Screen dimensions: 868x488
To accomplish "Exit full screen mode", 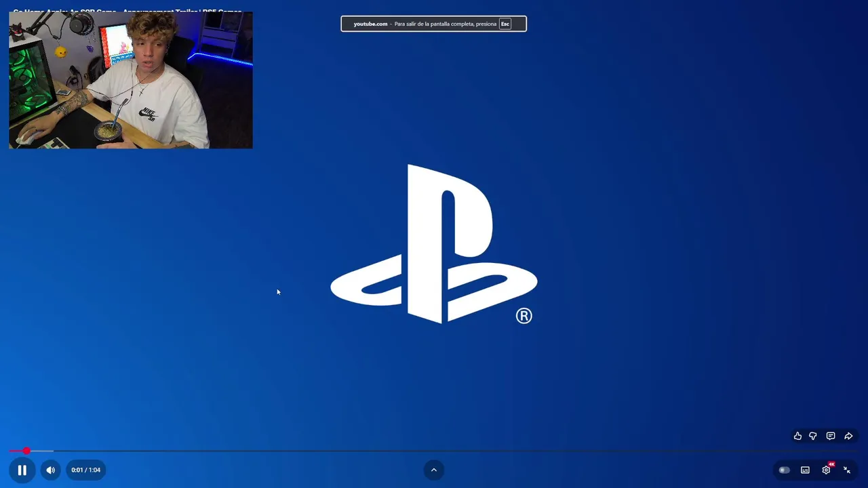I will [x=847, y=470].
